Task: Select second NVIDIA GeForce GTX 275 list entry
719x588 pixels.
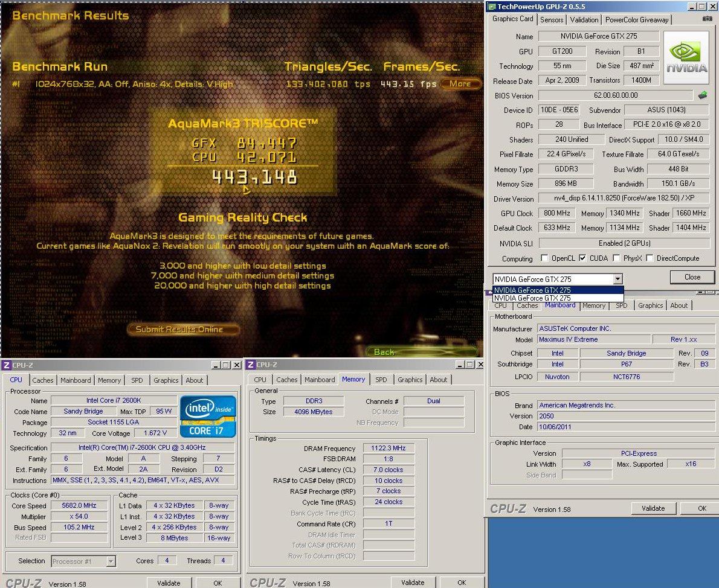Action: 558,298
